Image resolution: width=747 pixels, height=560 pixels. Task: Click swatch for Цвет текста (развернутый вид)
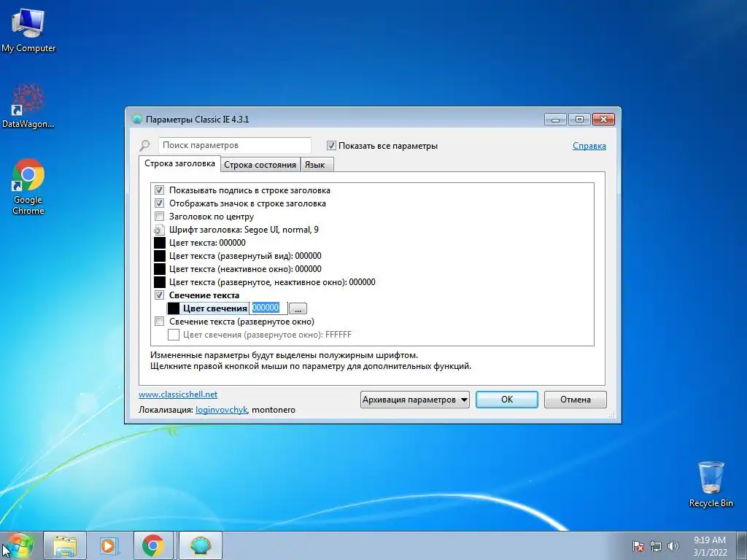click(160, 256)
